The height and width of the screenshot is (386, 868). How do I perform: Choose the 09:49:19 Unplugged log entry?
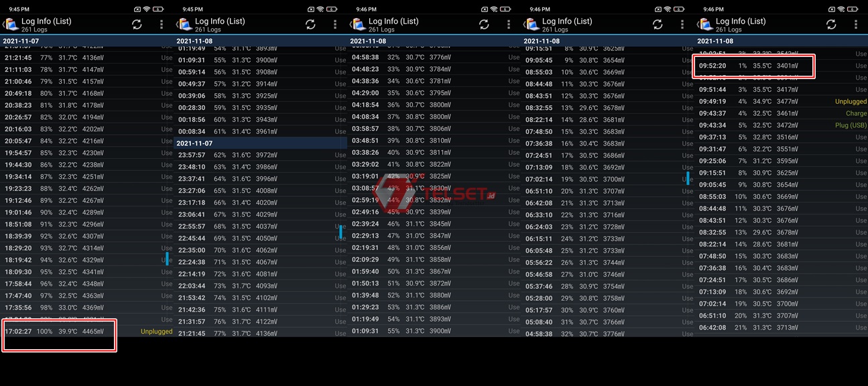tap(782, 102)
